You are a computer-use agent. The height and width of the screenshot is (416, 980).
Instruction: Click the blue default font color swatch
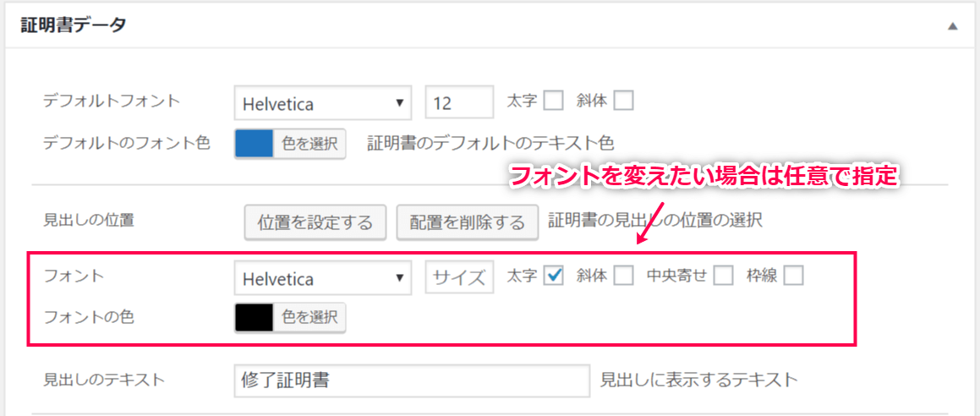(x=254, y=143)
